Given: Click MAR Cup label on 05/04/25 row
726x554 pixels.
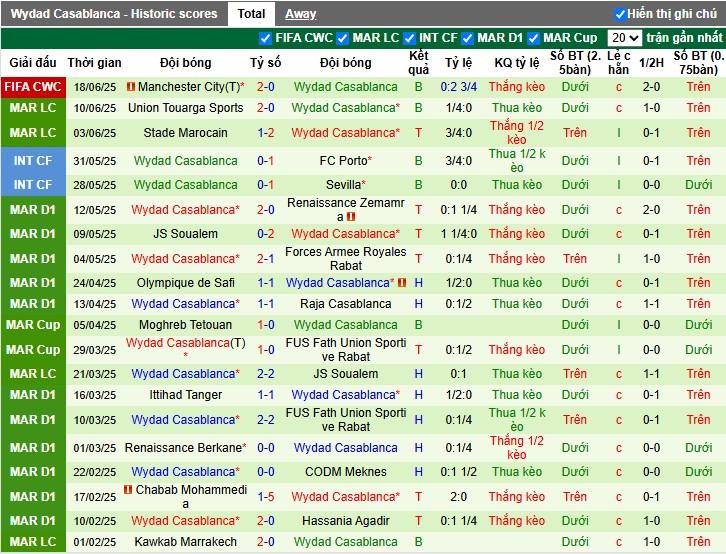Looking at the screenshot, I should coord(33,325).
